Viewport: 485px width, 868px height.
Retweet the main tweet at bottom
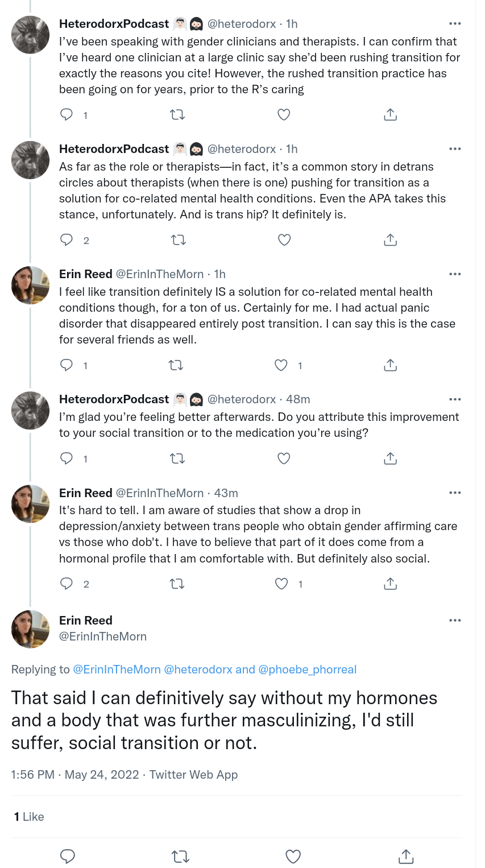point(180,856)
